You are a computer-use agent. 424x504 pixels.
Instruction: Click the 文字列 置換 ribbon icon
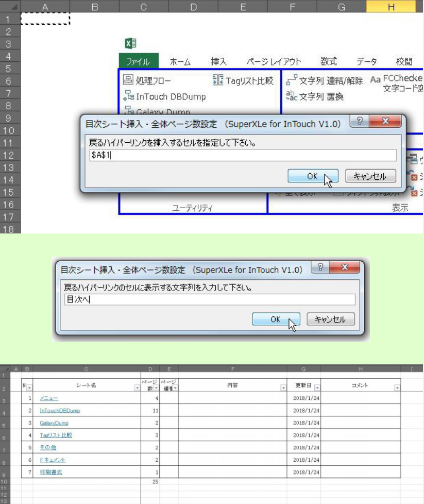click(291, 95)
